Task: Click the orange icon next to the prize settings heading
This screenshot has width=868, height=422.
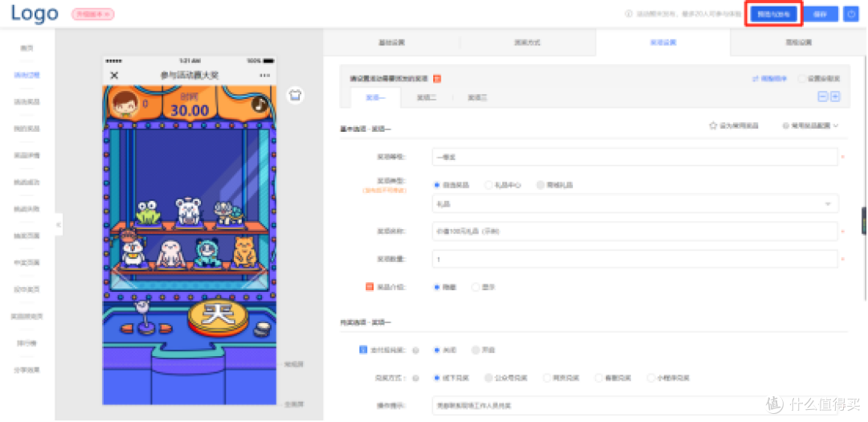Action: pos(436,80)
